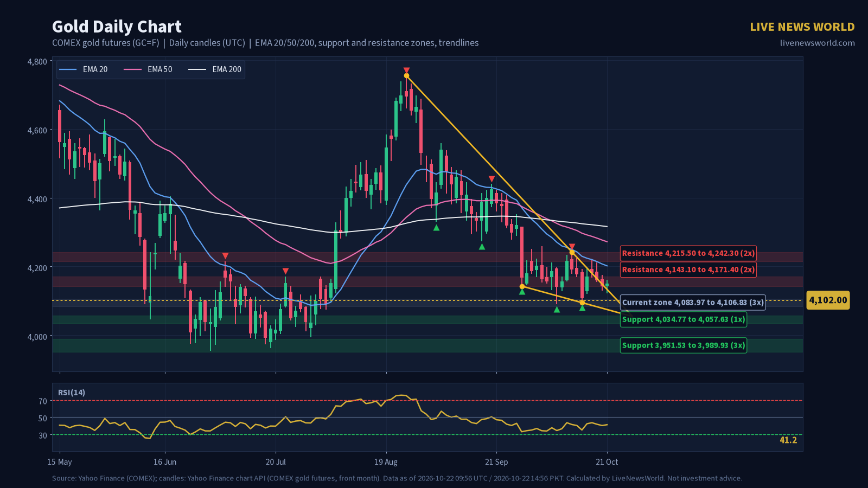Click the 15 May date axis label
The image size is (868, 488).
tap(60, 462)
